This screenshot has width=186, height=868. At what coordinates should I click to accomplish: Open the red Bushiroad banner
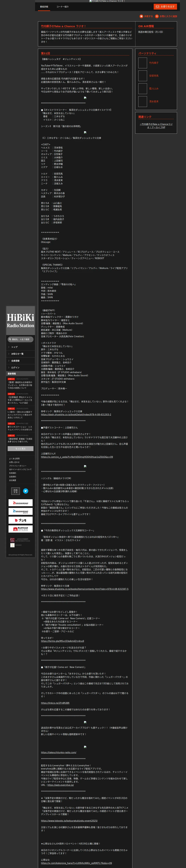(x=21, y=503)
